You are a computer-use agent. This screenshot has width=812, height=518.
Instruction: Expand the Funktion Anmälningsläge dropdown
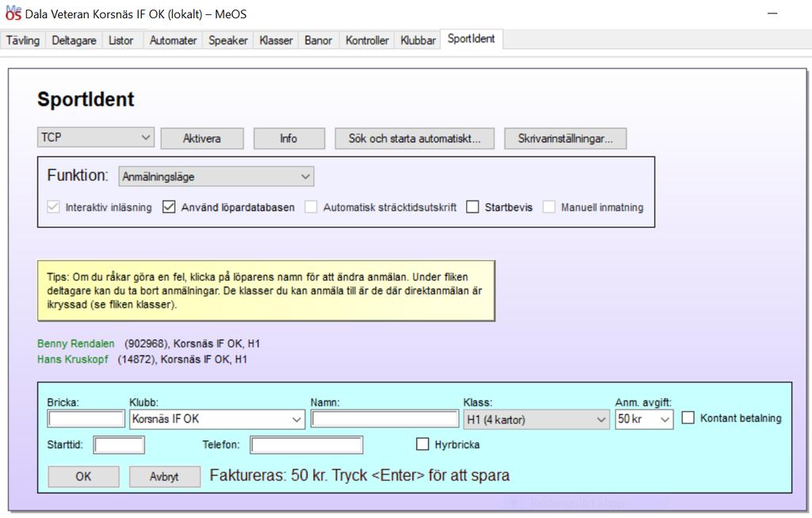[216, 177]
